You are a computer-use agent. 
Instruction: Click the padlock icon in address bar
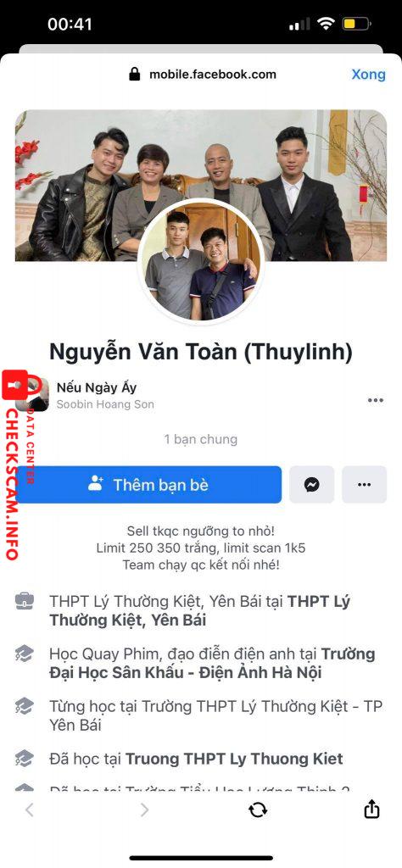(x=135, y=75)
